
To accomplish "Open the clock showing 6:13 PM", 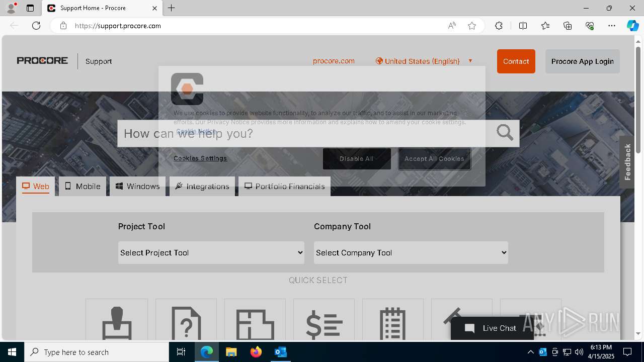I will [x=601, y=352].
